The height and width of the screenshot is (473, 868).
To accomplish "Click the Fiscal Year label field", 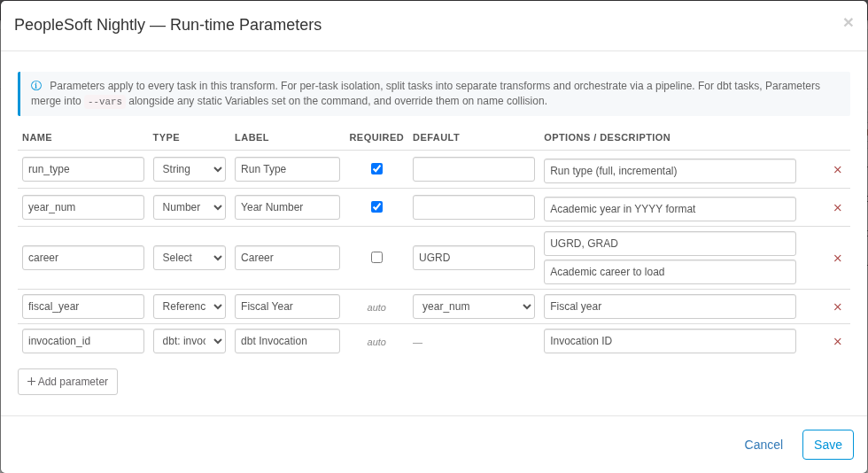I will [x=287, y=306].
